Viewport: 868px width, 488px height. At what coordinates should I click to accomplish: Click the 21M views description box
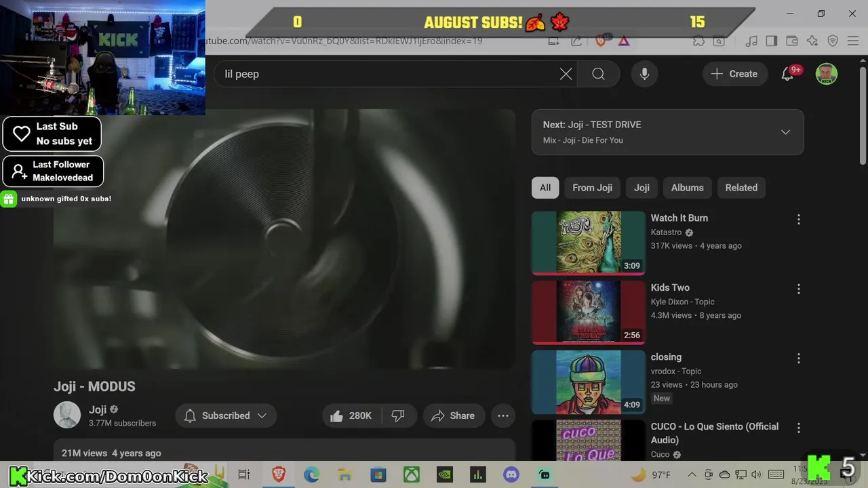point(284,451)
